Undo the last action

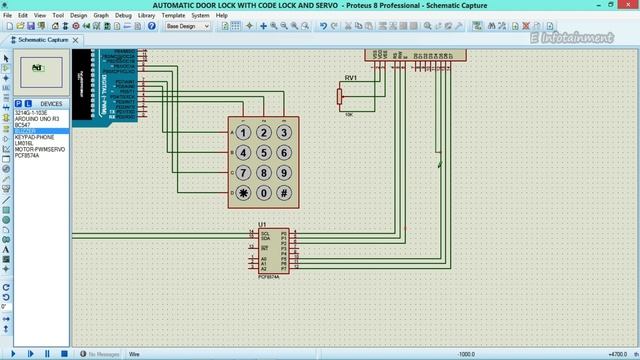point(323,26)
